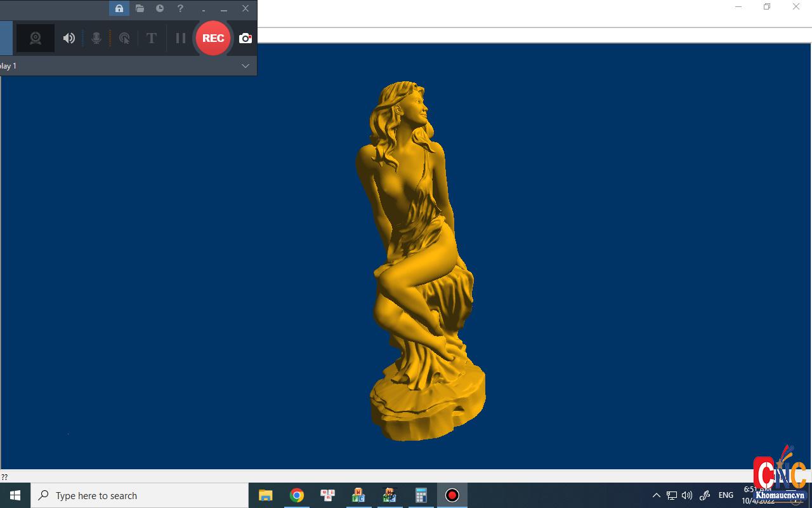Mute the system audio speaker

[x=69, y=38]
